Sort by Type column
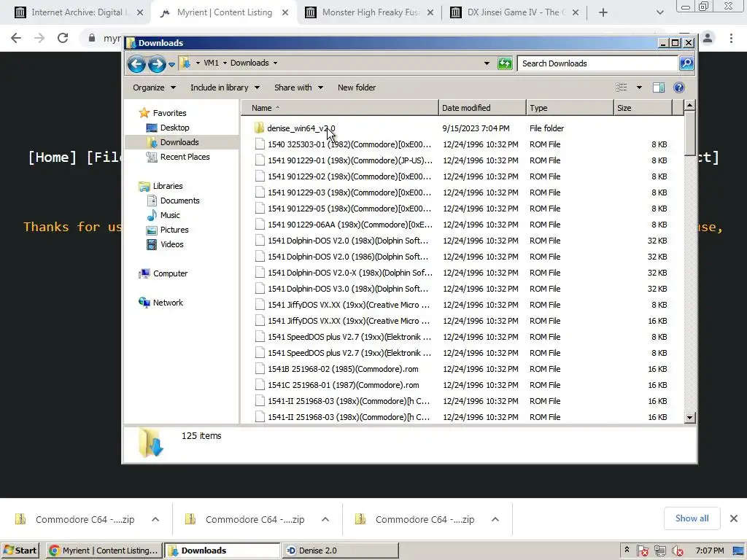 pyautogui.click(x=570, y=108)
